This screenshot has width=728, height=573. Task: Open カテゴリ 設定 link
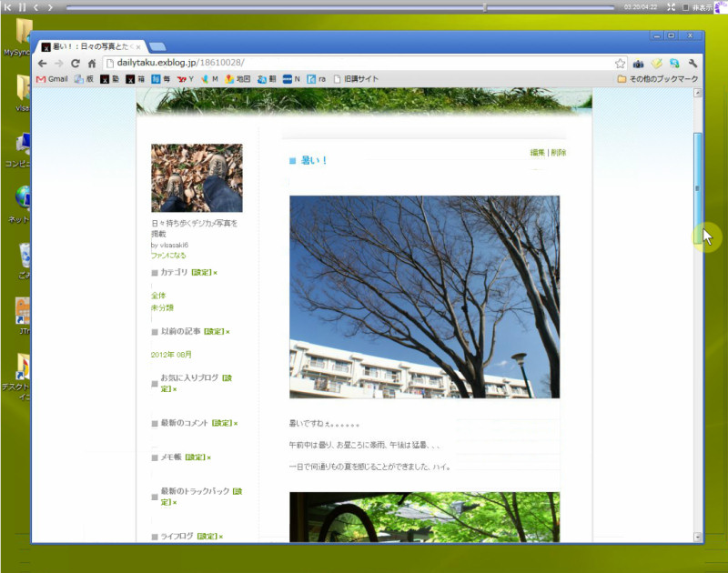pyautogui.click(x=201, y=272)
